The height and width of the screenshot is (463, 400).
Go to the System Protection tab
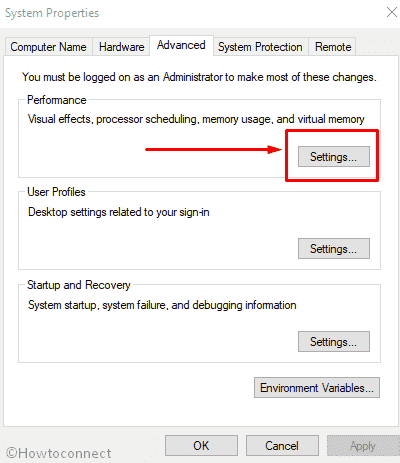click(x=260, y=47)
